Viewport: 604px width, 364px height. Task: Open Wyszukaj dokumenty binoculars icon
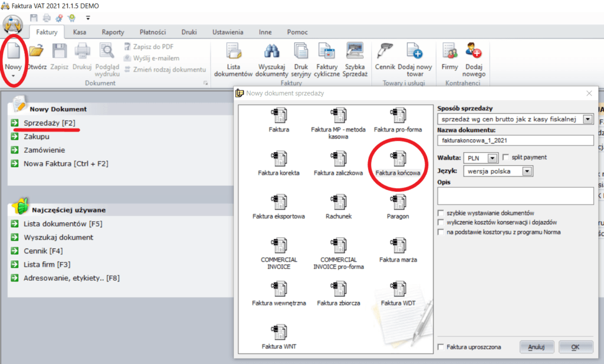click(x=273, y=52)
